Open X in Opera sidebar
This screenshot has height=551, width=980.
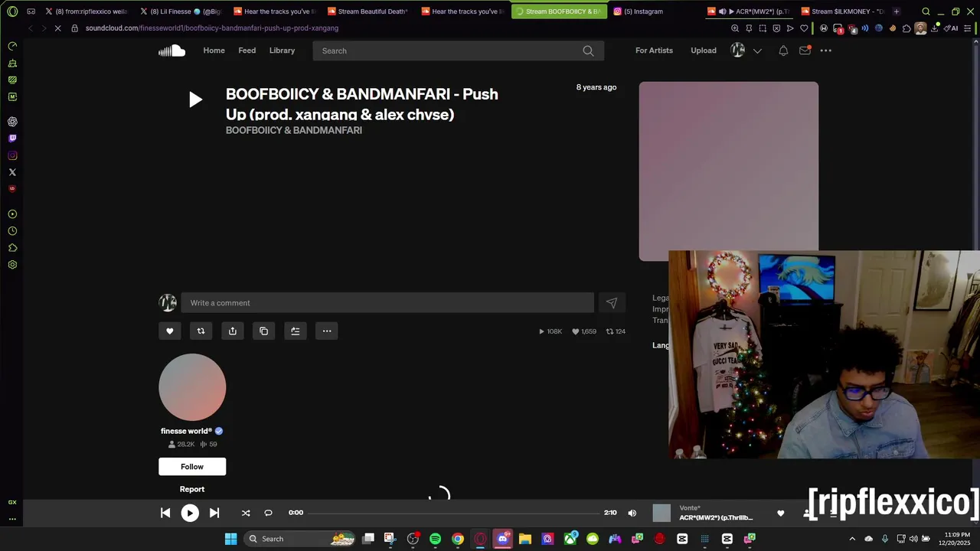tap(12, 172)
